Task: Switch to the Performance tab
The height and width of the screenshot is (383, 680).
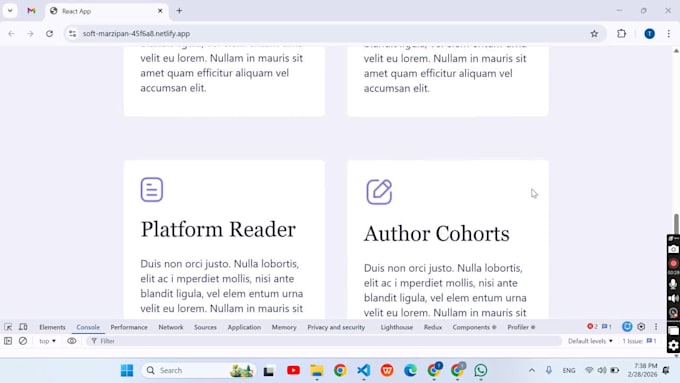Action: pyautogui.click(x=129, y=327)
